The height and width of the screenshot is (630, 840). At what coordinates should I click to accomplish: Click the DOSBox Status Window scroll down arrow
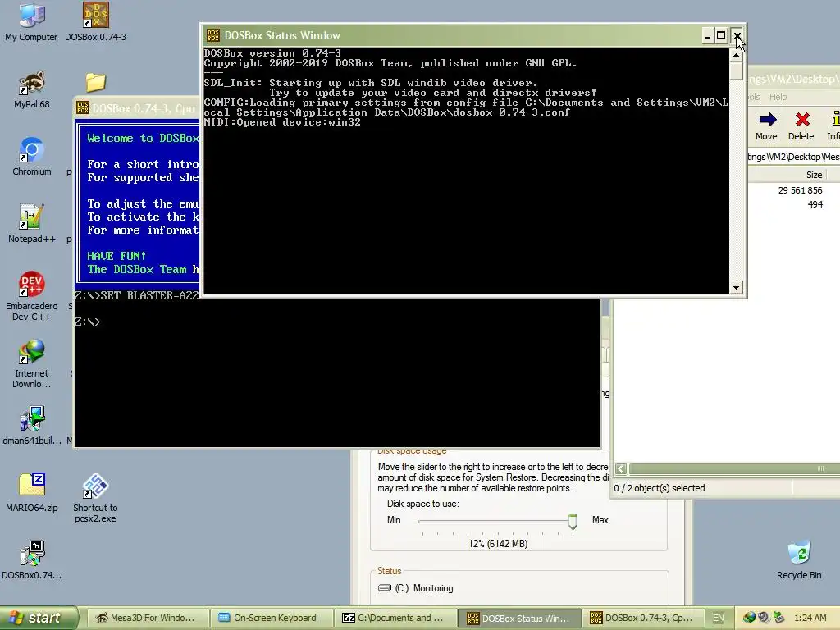pyautogui.click(x=736, y=288)
